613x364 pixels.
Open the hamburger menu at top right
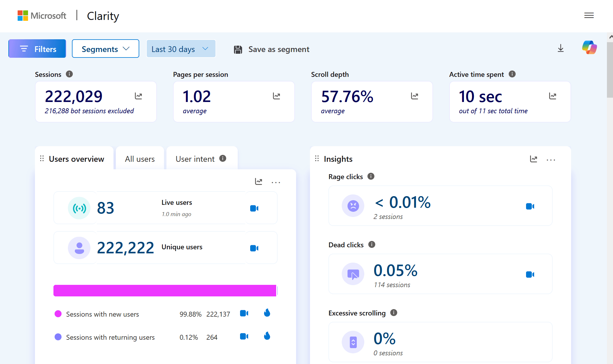pos(589,16)
